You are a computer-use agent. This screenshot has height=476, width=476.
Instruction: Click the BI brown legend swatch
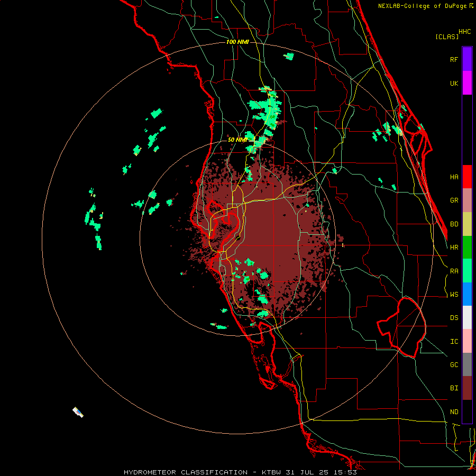(467, 388)
